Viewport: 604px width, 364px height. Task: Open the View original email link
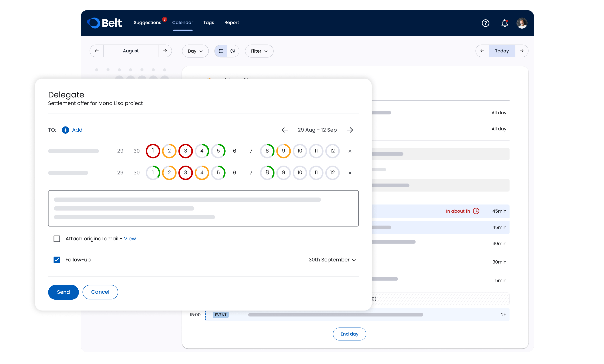click(x=130, y=239)
